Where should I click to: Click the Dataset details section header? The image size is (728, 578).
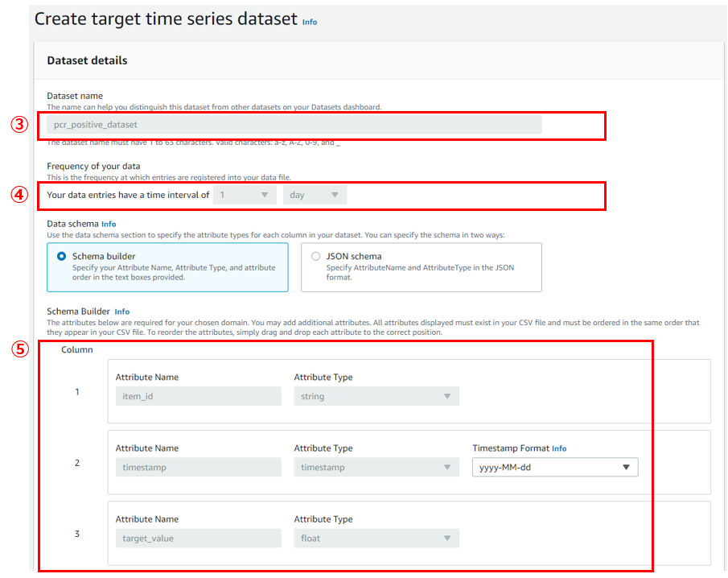click(x=87, y=60)
